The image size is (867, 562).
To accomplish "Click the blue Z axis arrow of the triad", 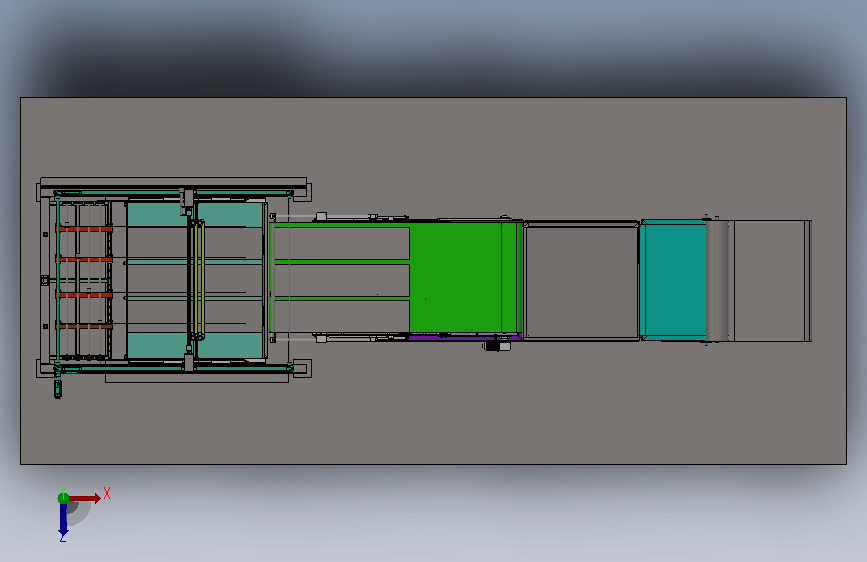I will pyautogui.click(x=63, y=520).
